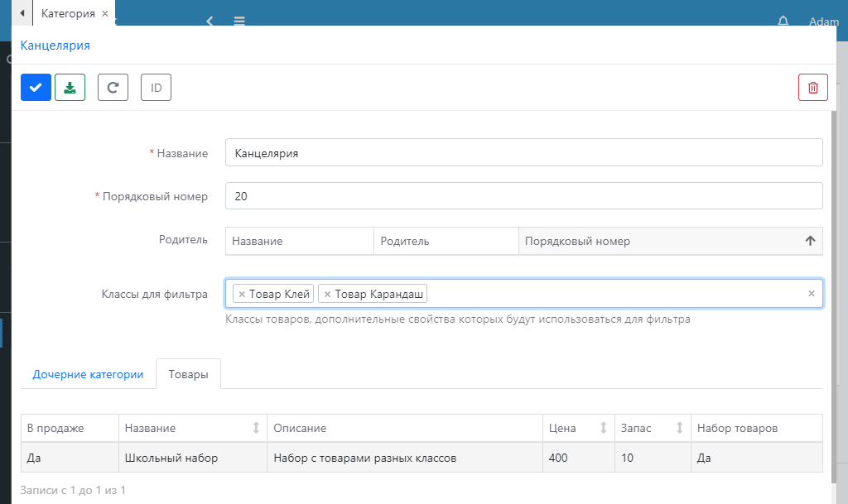
Task: Edit the Порядковый номер field
Action: [524, 195]
